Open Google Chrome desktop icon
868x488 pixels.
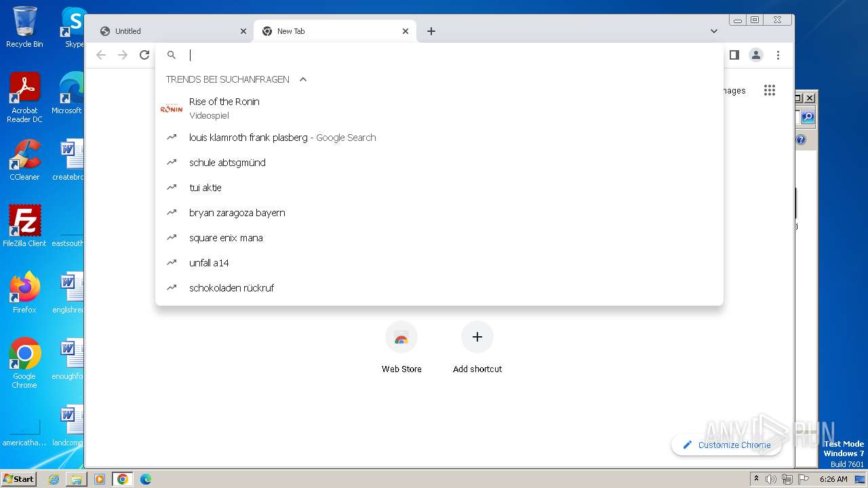[24, 363]
